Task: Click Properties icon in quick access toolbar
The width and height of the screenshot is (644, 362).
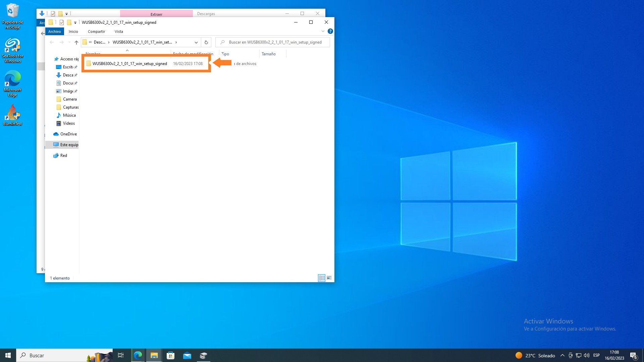Action: 62,22
